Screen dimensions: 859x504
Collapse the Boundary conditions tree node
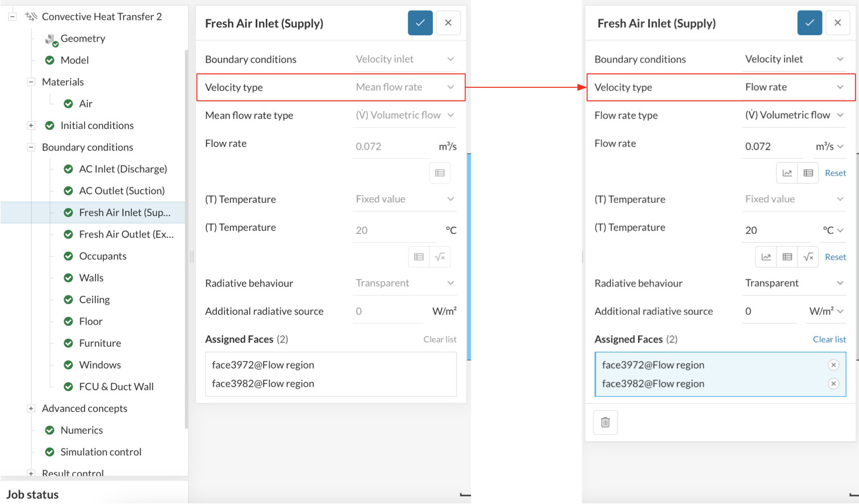coord(31,147)
